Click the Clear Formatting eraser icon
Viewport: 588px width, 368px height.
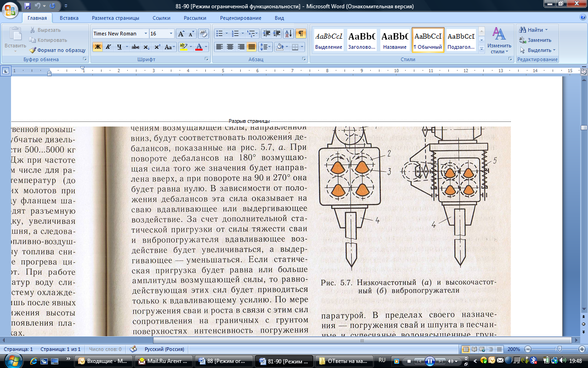click(x=204, y=34)
